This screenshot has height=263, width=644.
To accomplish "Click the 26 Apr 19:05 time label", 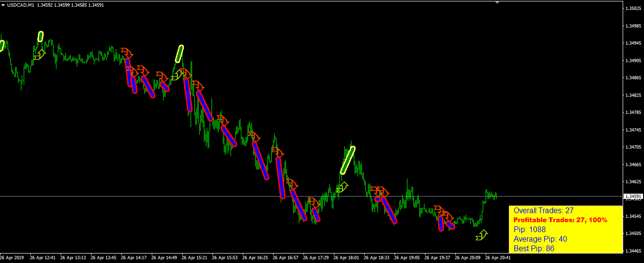I will [x=407, y=258].
